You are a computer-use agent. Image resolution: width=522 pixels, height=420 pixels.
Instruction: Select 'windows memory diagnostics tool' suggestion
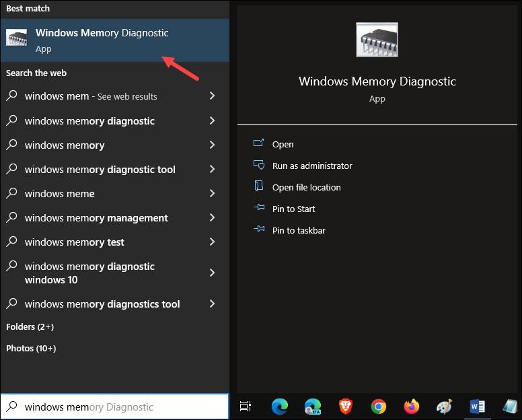[x=115, y=304]
